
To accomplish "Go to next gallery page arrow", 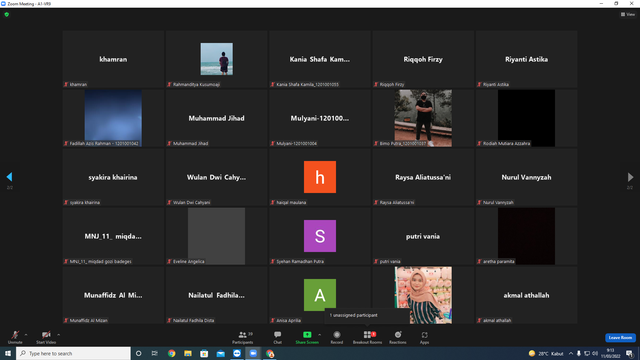I will pos(630,177).
